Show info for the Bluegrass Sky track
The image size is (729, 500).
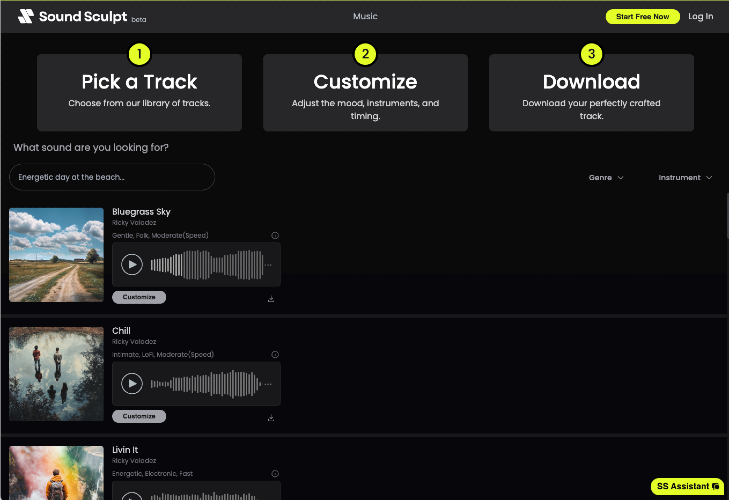click(x=275, y=235)
